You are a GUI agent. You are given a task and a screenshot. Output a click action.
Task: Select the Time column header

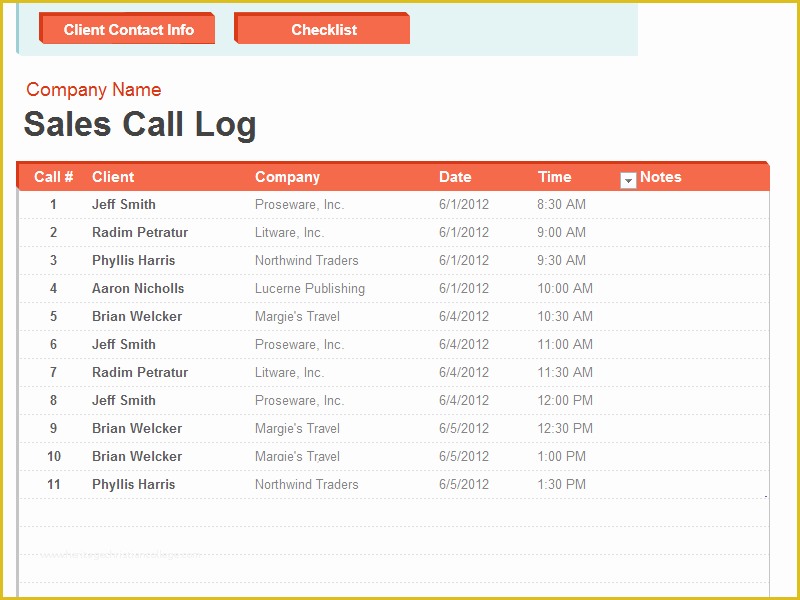click(x=554, y=177)
